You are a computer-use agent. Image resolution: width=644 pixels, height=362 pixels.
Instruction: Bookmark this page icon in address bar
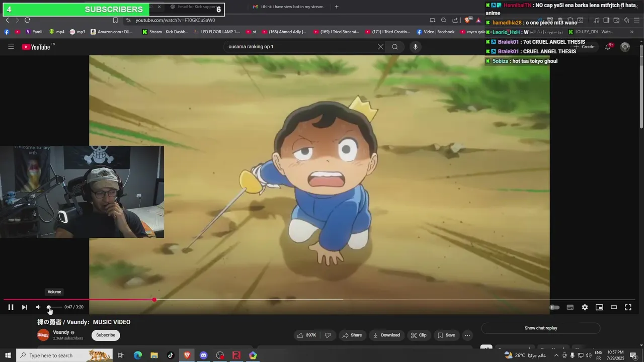tap(115, 20)
